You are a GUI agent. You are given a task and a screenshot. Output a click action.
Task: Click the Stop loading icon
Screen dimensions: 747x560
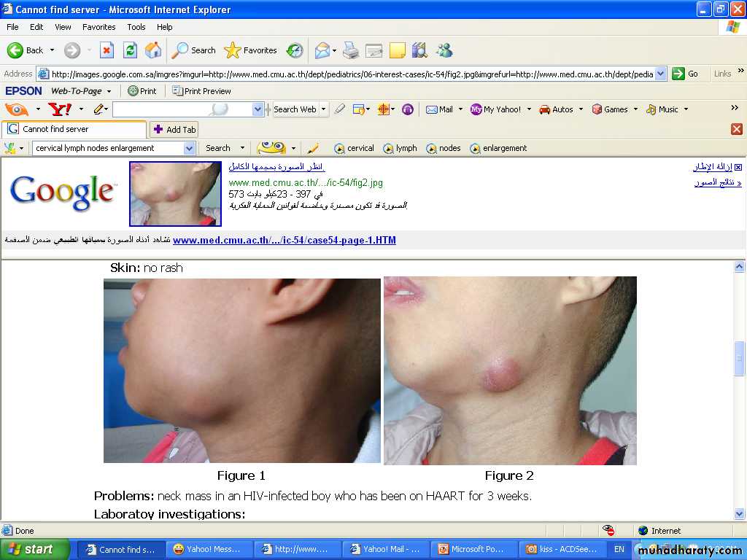point(107,50)
